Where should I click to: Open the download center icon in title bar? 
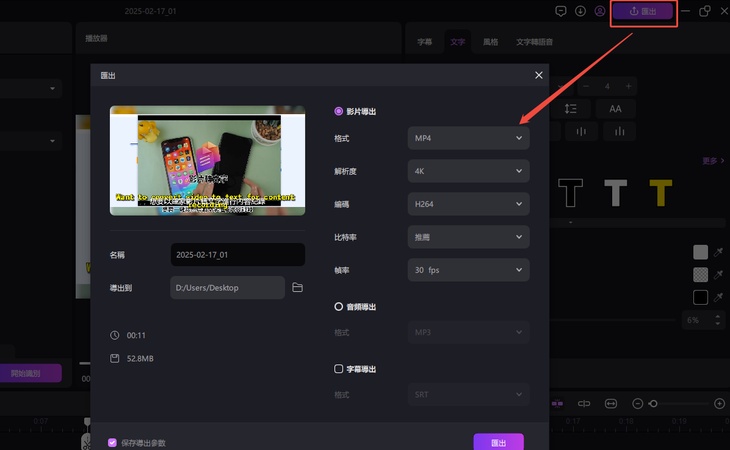click(580, 11)
